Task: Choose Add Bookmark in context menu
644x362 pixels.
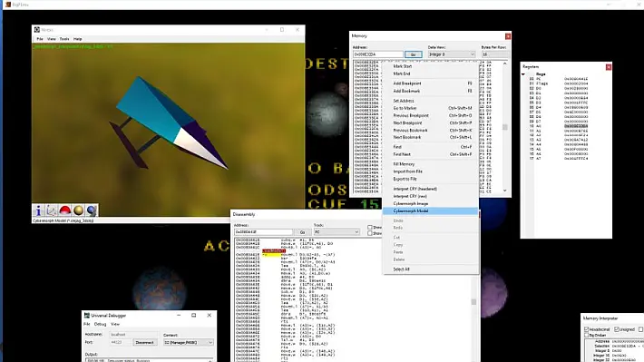Action: [x=430, y=91]
